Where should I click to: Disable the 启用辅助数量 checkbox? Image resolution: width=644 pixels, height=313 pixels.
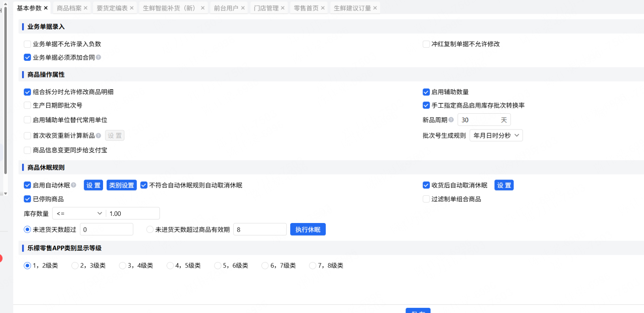click(426, 92)
